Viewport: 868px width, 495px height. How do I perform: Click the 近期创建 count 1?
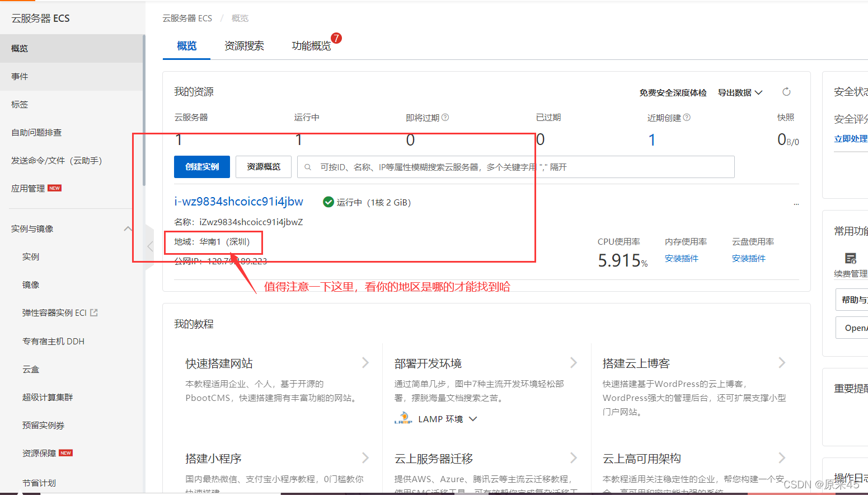click(x=652, y=140)
